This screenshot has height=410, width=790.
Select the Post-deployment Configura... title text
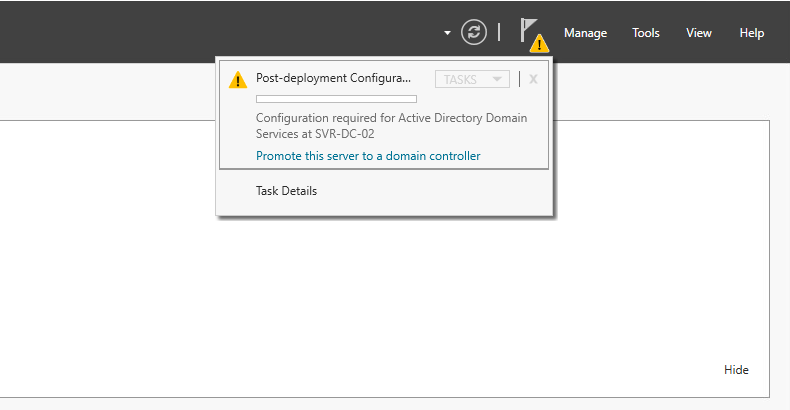click(x=334, y=78)
